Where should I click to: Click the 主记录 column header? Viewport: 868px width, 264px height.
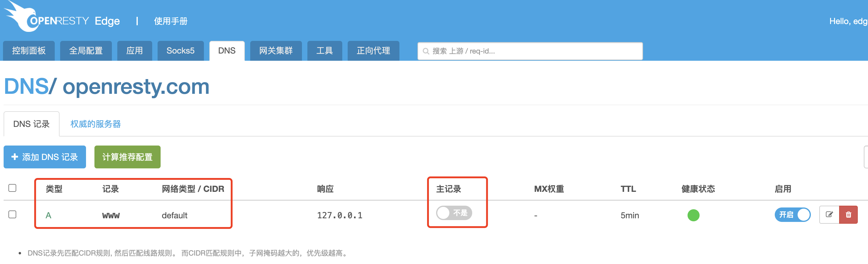click(448, 189)
